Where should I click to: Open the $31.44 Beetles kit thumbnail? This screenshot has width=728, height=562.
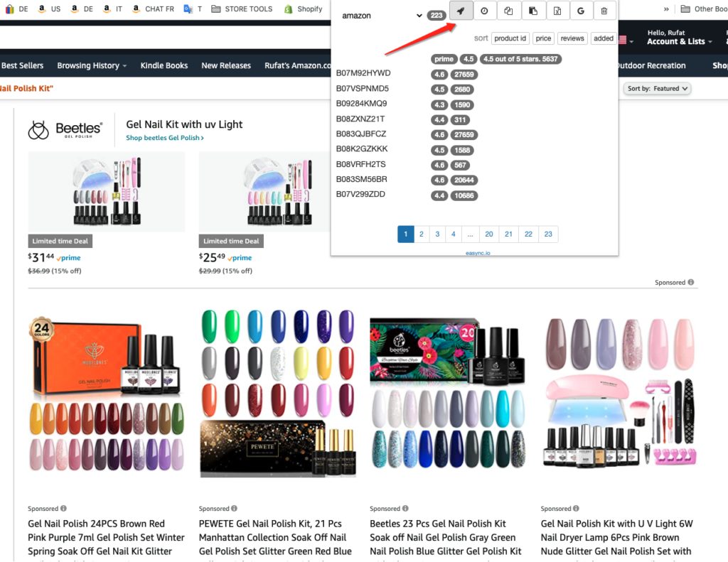pos(107,192)
